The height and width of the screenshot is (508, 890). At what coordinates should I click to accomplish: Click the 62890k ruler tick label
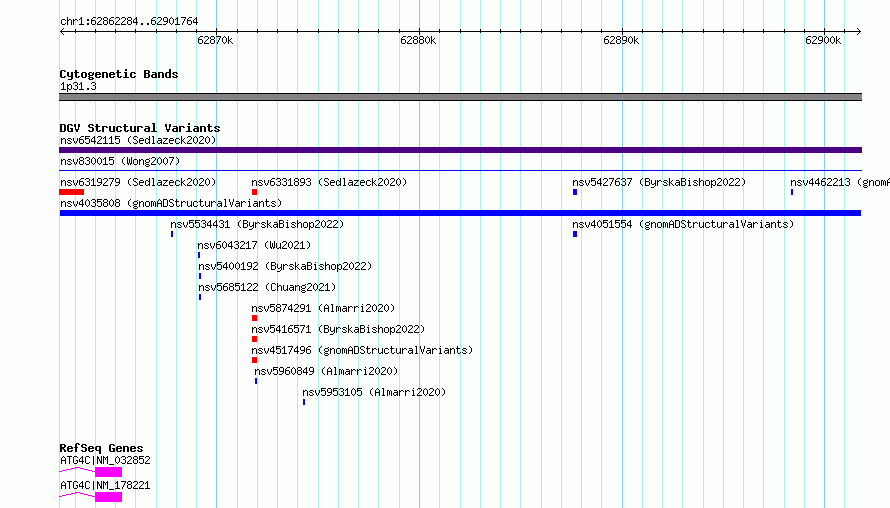tap(621, 40)
